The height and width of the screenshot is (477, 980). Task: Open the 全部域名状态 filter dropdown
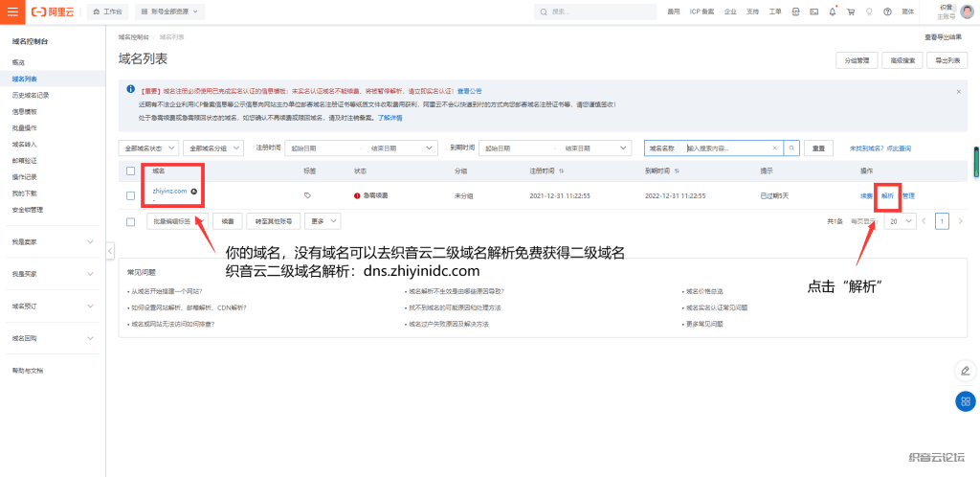pos(148,148)
